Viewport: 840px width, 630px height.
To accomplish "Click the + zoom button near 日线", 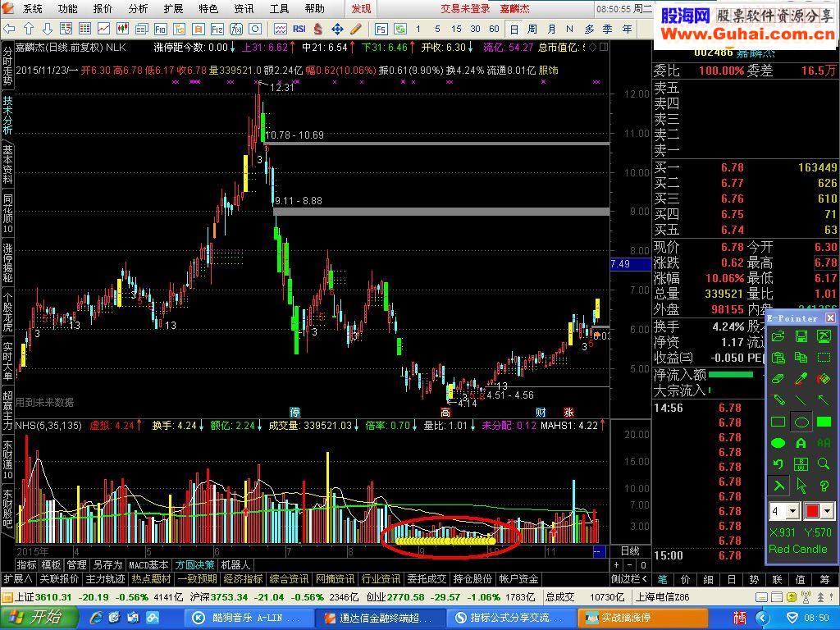I will click(617, 565).
